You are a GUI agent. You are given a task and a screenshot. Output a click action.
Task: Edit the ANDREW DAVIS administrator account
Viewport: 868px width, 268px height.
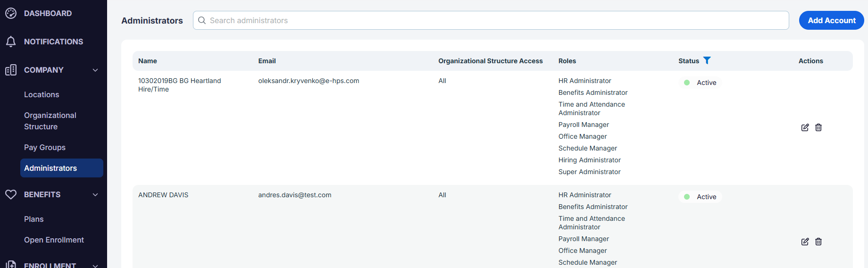point(805,242)
